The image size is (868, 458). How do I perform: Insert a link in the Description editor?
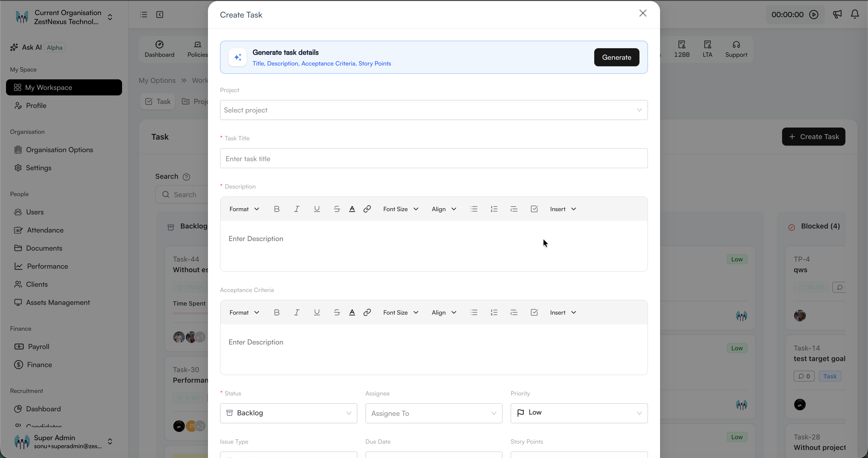coord(367,209)
